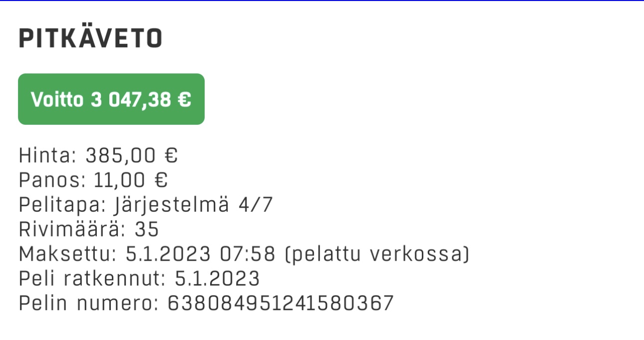Select the Pelitapa label

[x=63, y=205]
